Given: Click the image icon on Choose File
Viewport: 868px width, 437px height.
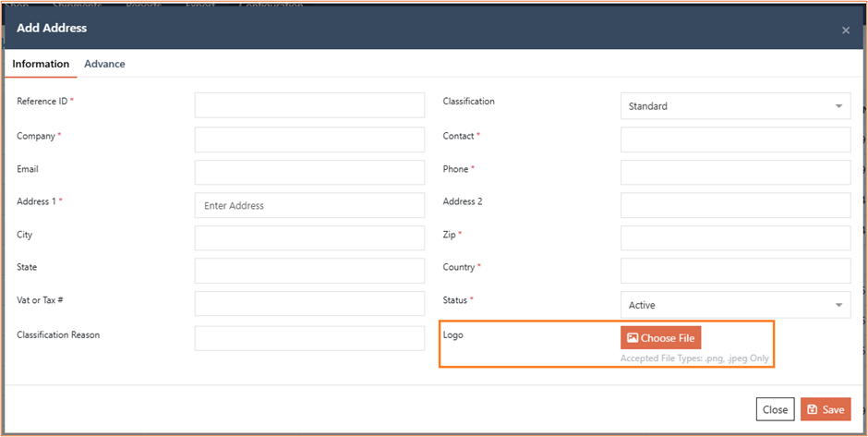Looking at the screenshot, I should click(x=633, y=338).
